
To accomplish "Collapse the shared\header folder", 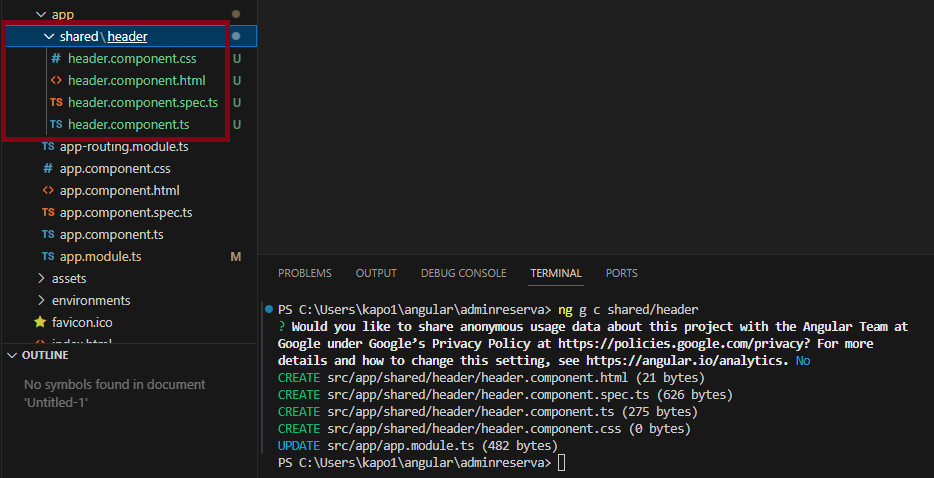I will click(49, 36).
